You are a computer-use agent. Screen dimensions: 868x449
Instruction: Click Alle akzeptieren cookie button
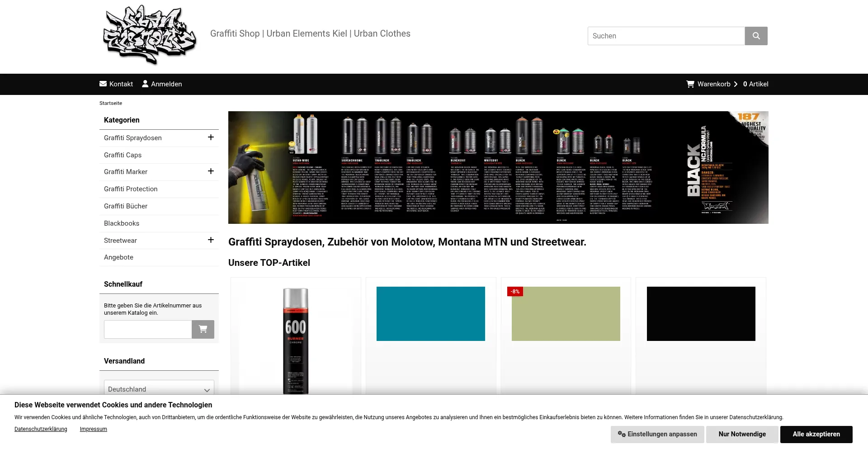point(816,434)
